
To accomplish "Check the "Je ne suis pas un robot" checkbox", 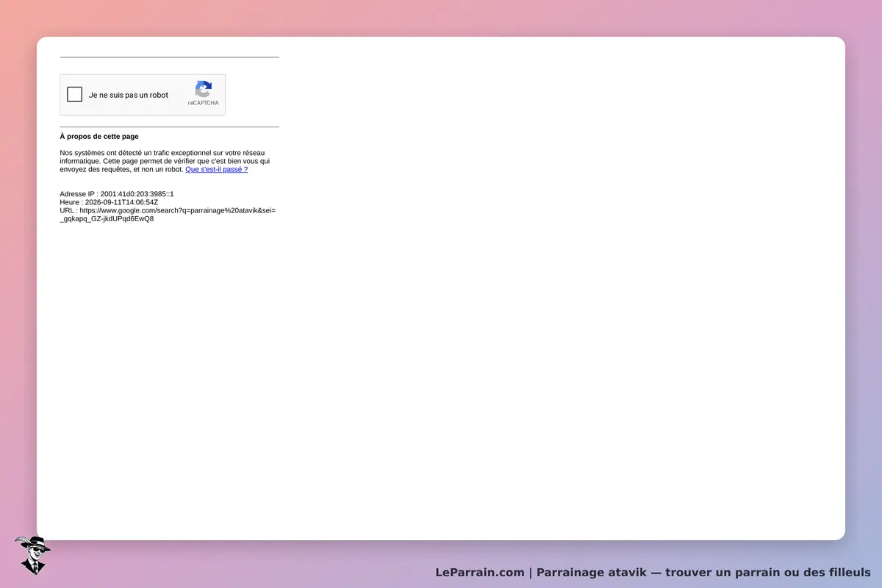I will click(x=74, y=94).
